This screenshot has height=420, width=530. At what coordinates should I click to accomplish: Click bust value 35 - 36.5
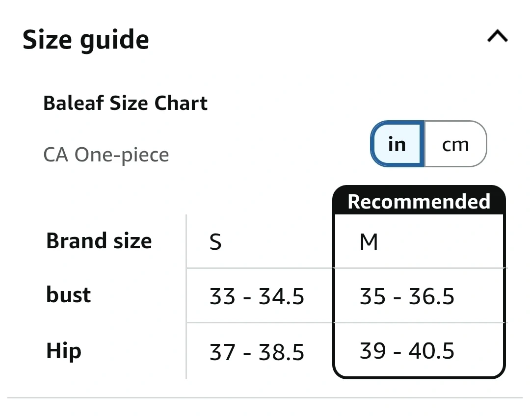point(407,296)
